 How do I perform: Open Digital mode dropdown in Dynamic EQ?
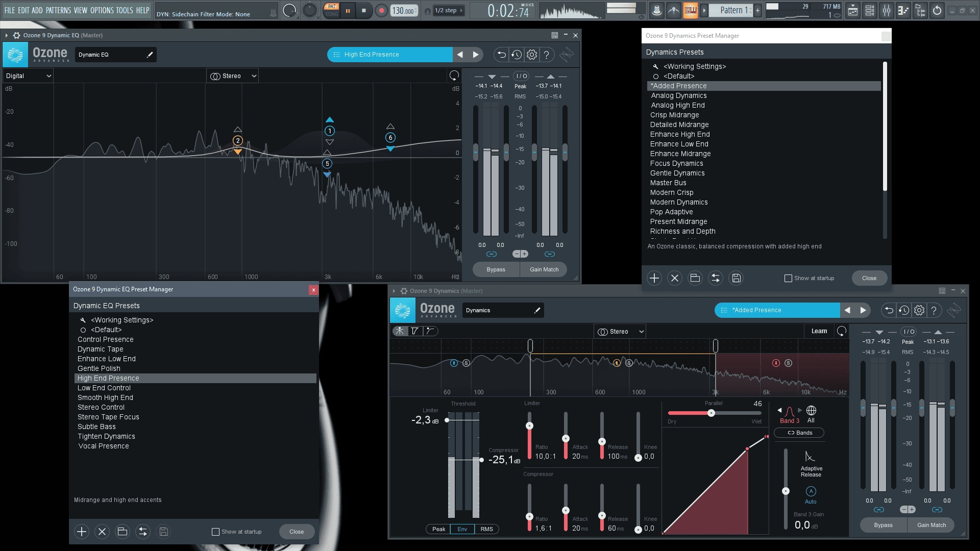pyautogui.click(x=28, y=76)
